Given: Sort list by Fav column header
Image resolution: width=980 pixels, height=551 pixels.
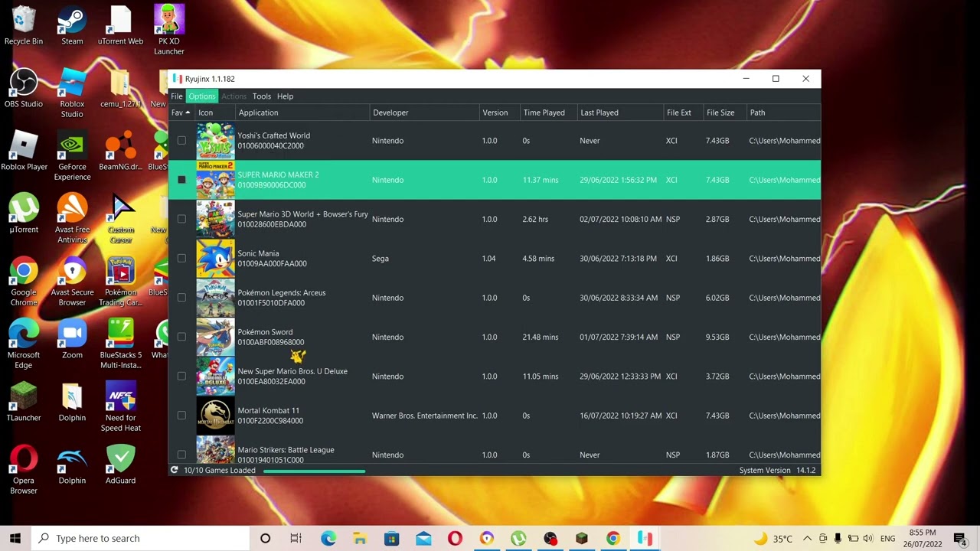Looking at the screenshot, I should 181,112.
